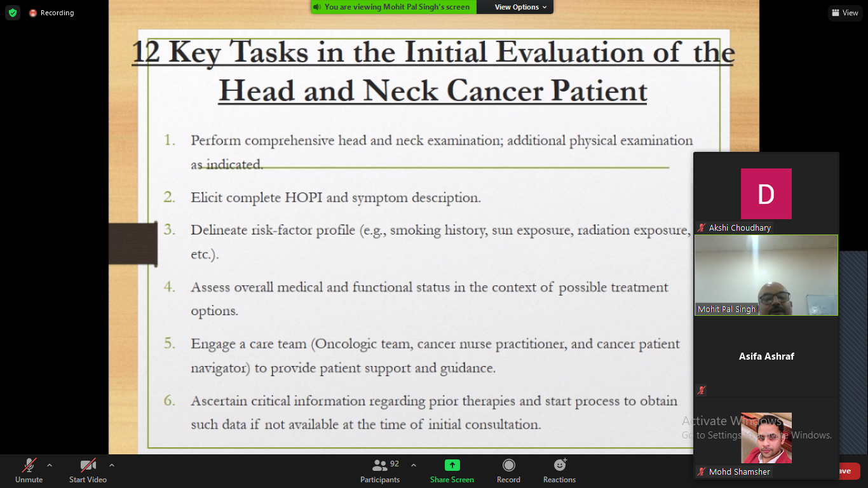Expand audio options caret beside Unmute

point(50,465)
